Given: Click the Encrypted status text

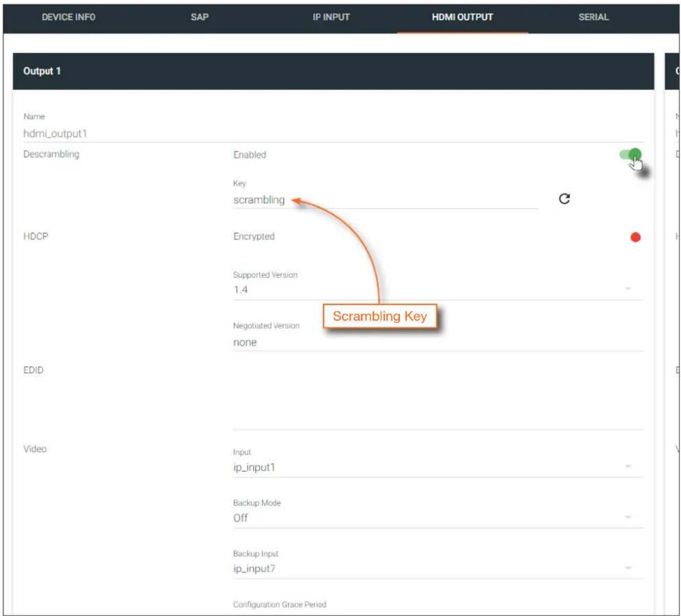Looking at the screenshot, I should 254,236.
